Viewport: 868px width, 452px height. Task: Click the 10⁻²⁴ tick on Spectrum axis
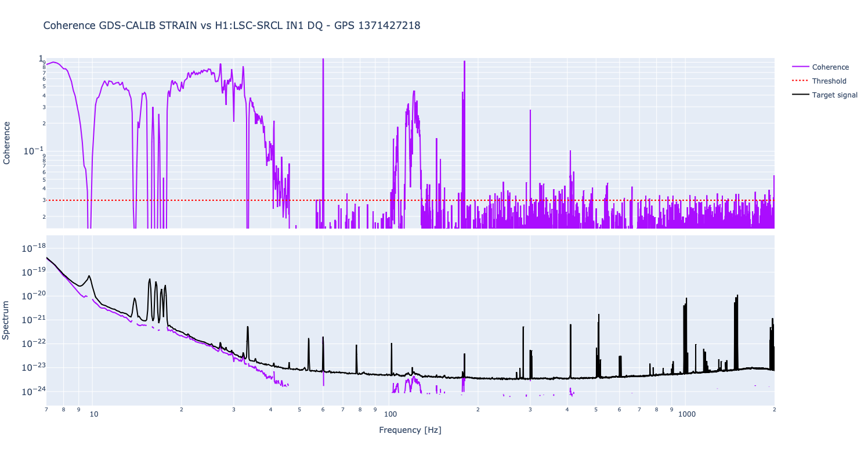point(33,392)
